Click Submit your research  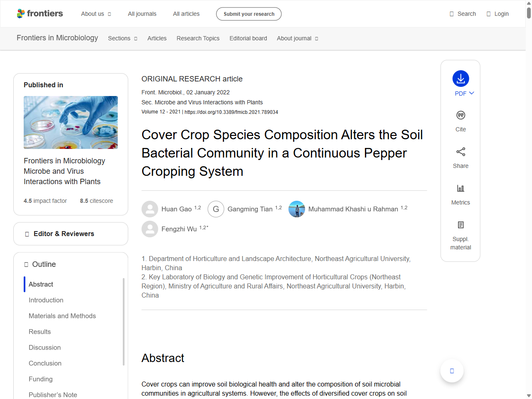point(249,14)
